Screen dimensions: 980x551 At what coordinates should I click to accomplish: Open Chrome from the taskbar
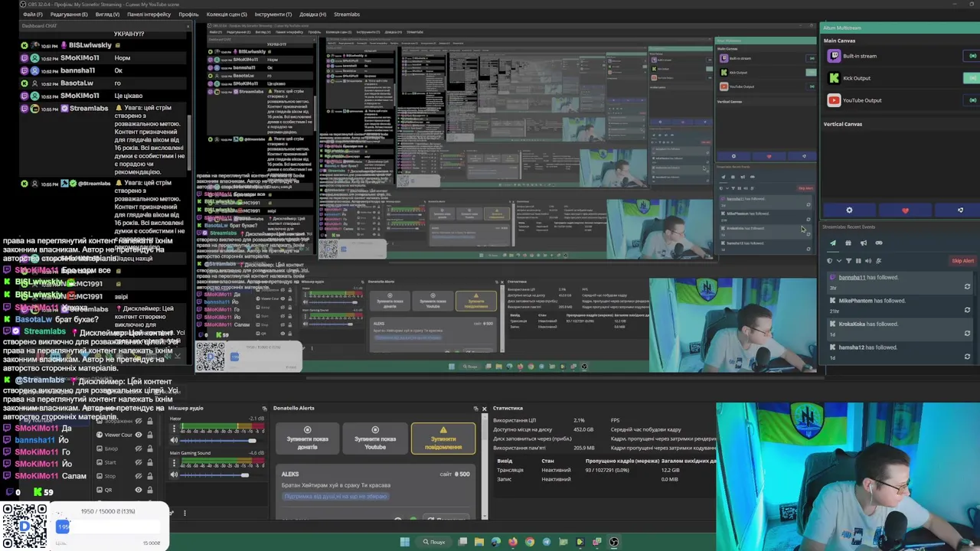click(530, 542)
